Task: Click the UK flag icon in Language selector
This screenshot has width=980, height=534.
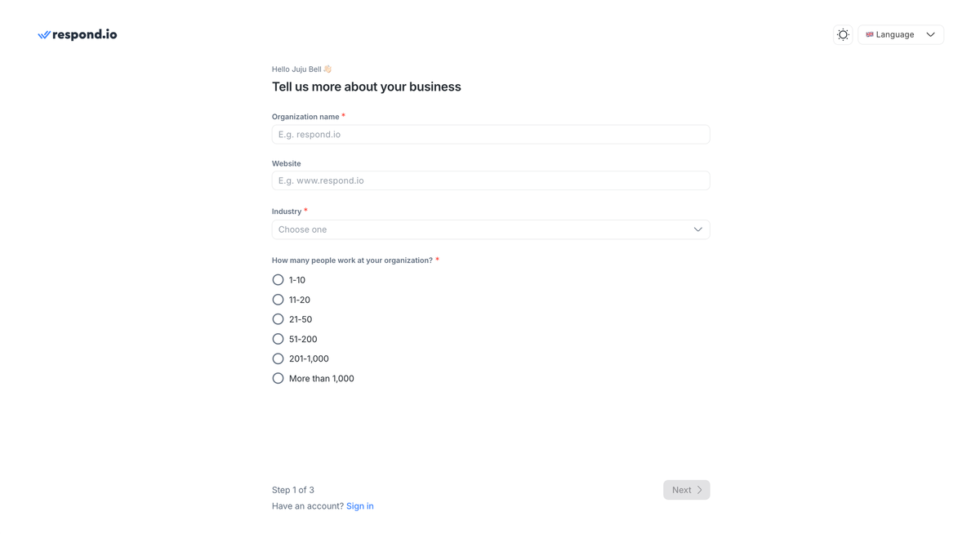Action: (870, 34)
